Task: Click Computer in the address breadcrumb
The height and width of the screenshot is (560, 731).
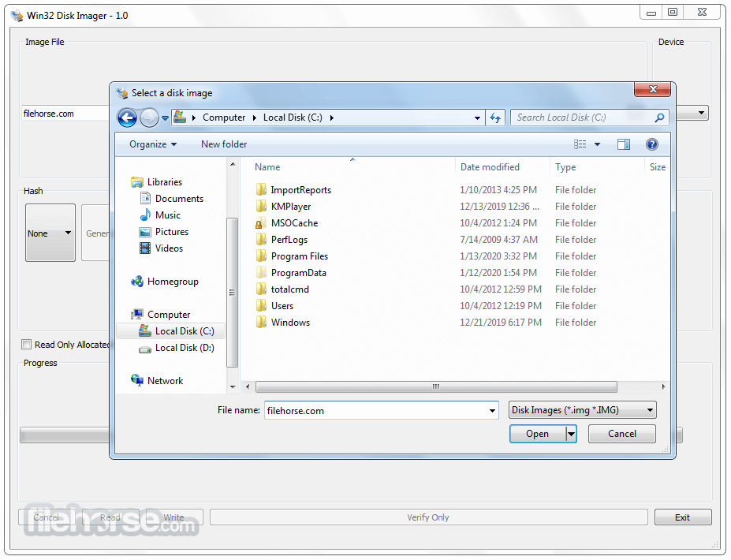Action: point(224,118)
